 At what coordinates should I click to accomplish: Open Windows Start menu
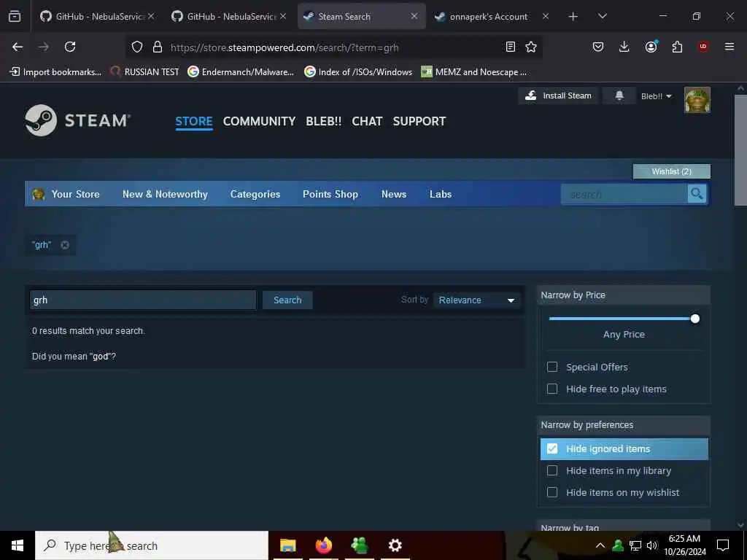click(x=18, y=545)
